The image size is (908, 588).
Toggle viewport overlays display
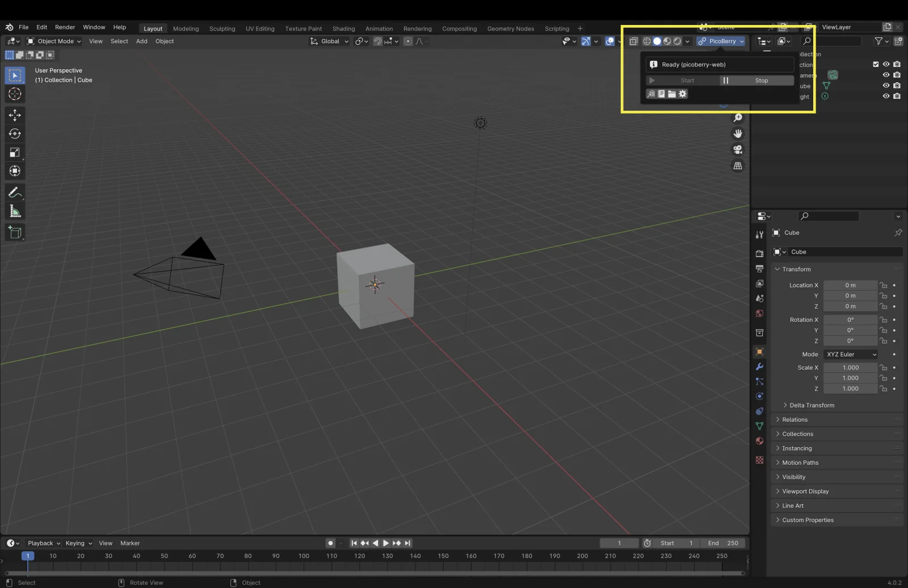tap(610, 41)
